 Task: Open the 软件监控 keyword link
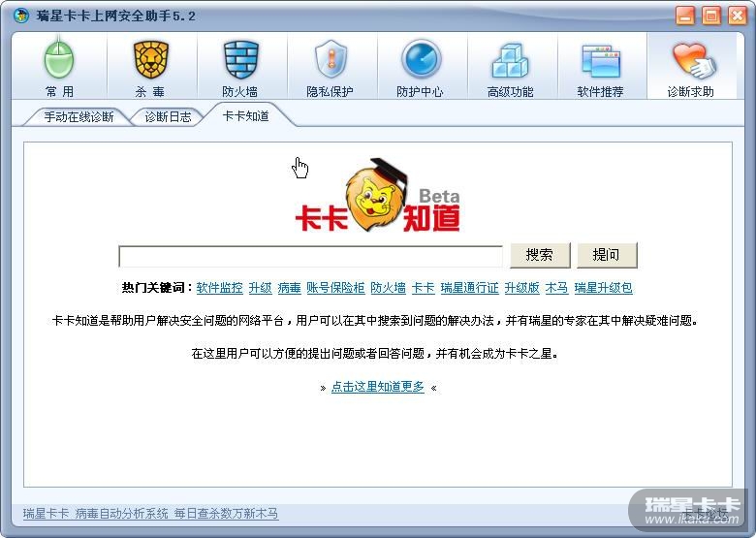click(219, 288)
